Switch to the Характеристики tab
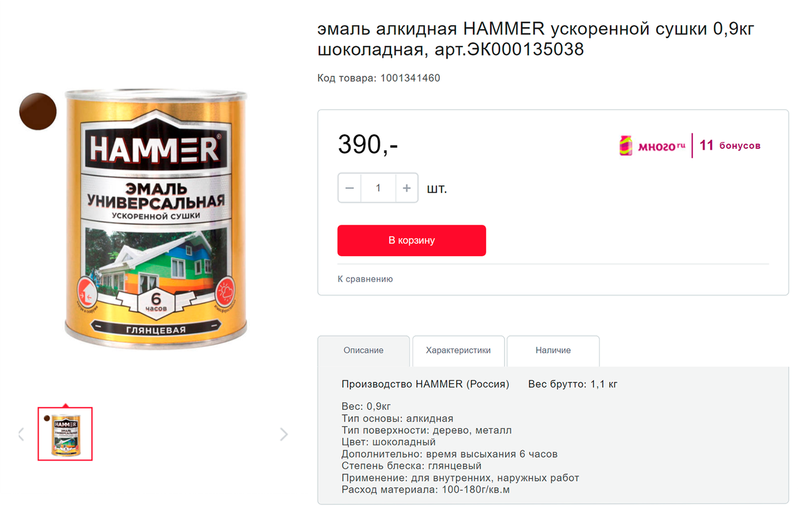798x532 pixels. [458, 350]
